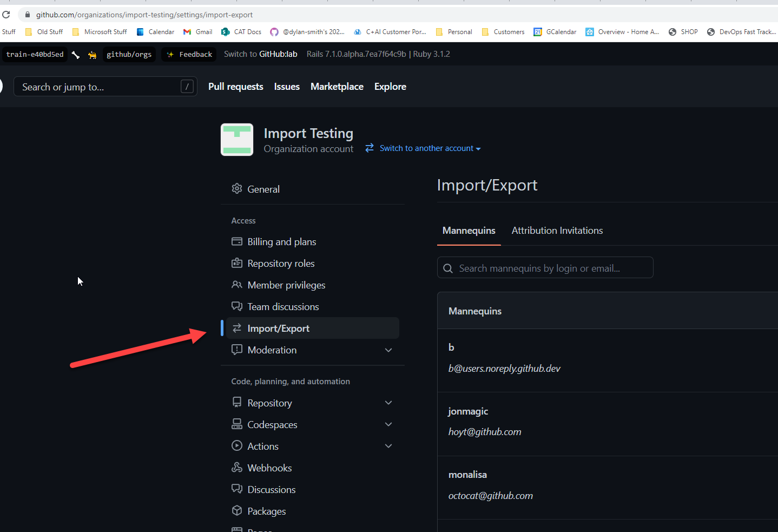Open Discussions settings page
Image resolution: width=778 pixels, height=532 pixels.
(313, 489)
